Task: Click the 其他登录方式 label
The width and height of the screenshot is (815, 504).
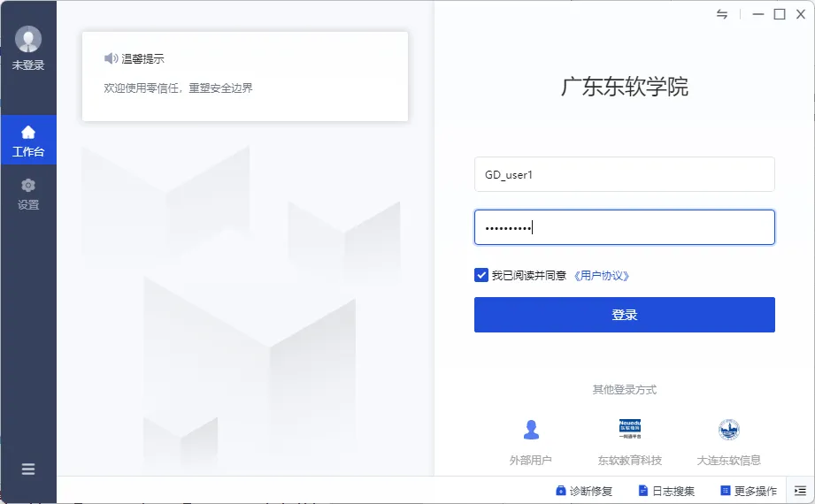Action: [x=624, y=390]
